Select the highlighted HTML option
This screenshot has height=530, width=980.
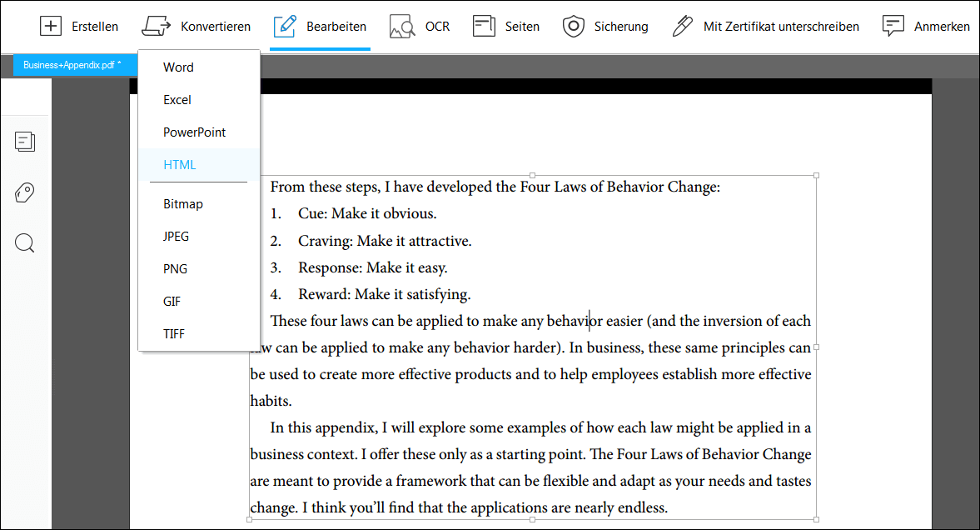coord(180,165)
